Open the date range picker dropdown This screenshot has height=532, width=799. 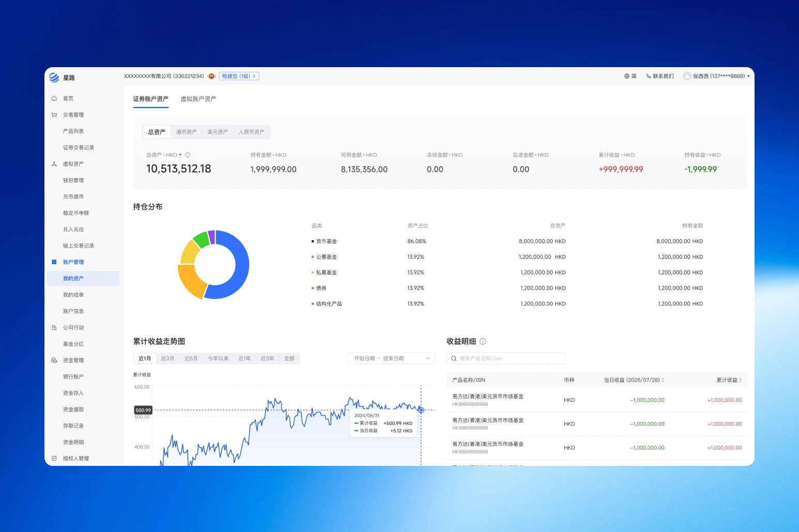tap(391, 358)
